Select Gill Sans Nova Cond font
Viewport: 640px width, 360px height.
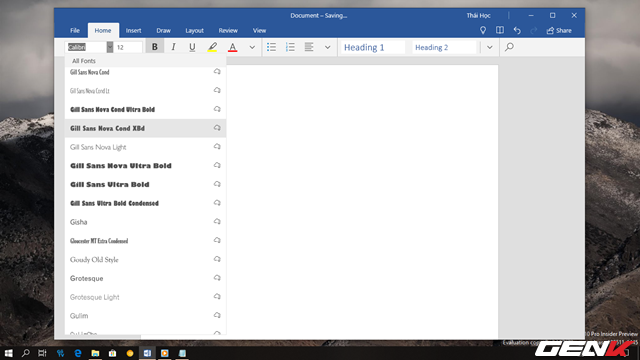pyautogui.click(x=145, y=72)
